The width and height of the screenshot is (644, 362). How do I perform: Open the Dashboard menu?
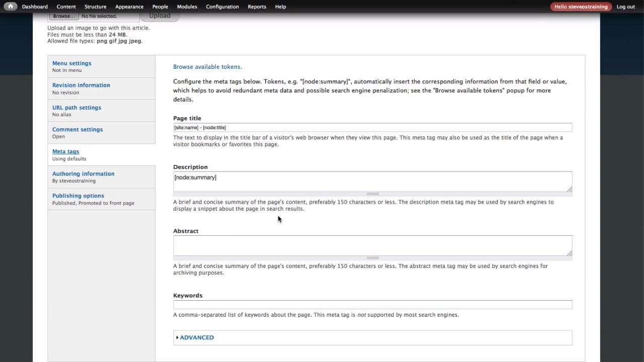(x=35, y=7)
